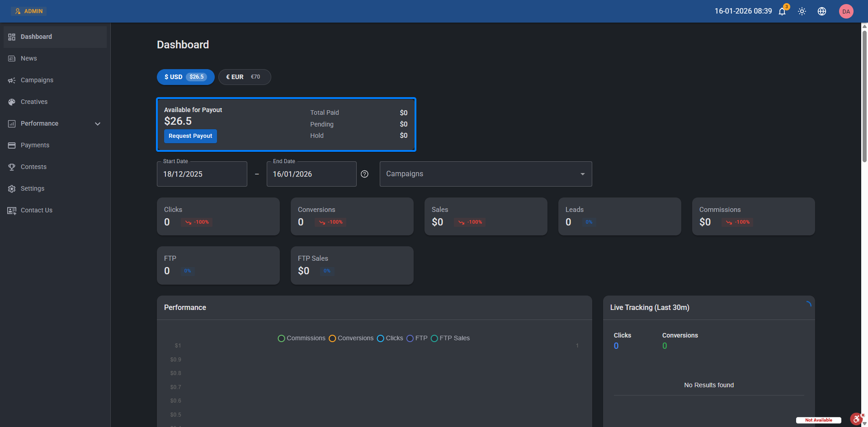Viewport: 868px width, 427px height.
Task: Click the Contests trophy icon in sidebar
Action: pos(12,167)
